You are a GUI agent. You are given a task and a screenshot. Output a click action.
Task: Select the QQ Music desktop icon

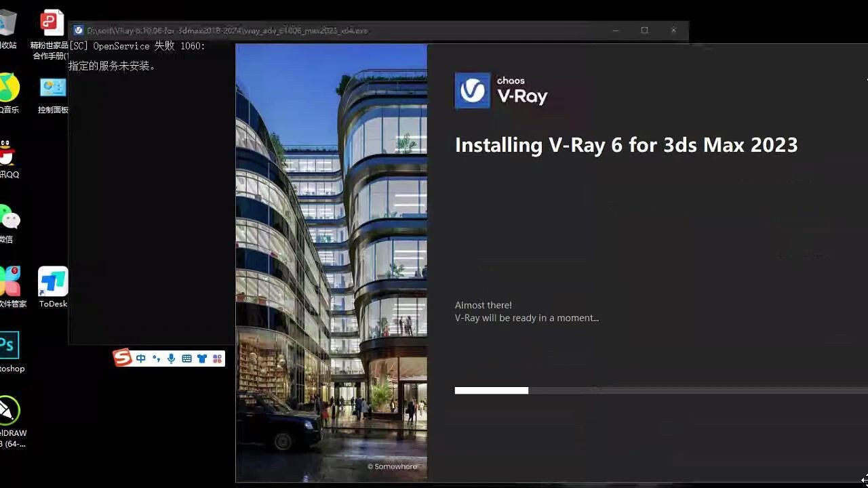tap(8, 94)
